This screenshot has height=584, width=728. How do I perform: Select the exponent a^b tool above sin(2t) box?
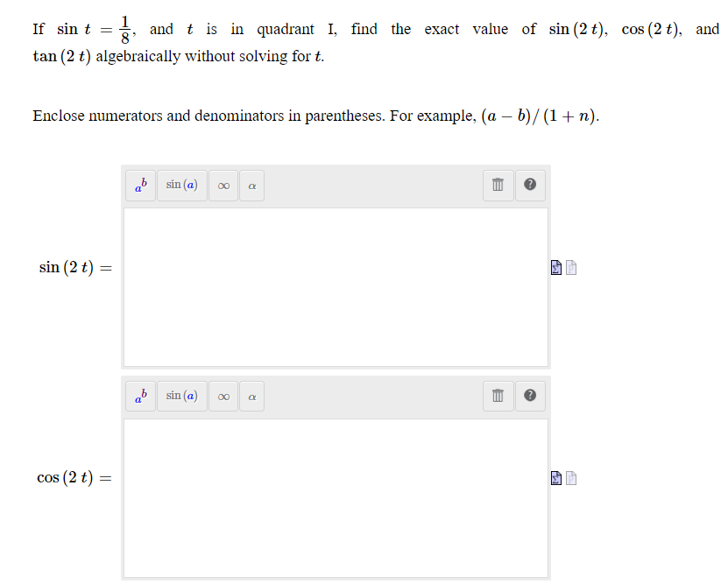point(140,185)
